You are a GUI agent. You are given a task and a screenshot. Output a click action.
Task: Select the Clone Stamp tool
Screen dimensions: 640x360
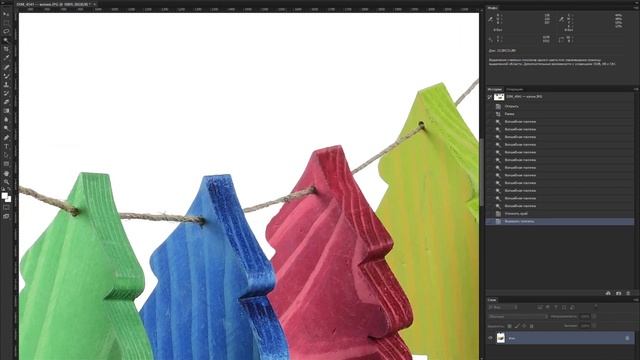pos(6,84)
